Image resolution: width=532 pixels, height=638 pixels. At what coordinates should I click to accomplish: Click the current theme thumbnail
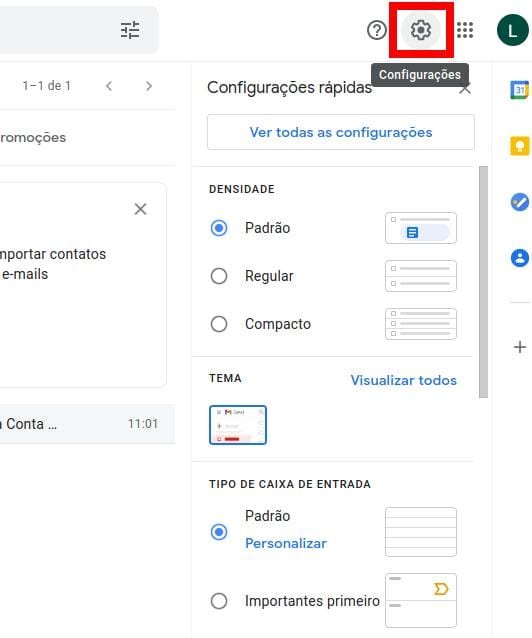(x=238, y=425)
